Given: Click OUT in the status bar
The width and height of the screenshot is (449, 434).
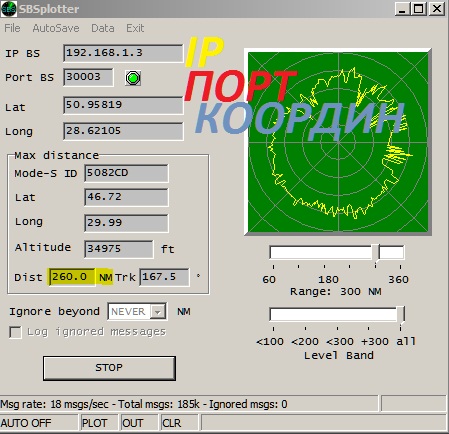Looking at the screenshot, I should [x=139, y=423].
